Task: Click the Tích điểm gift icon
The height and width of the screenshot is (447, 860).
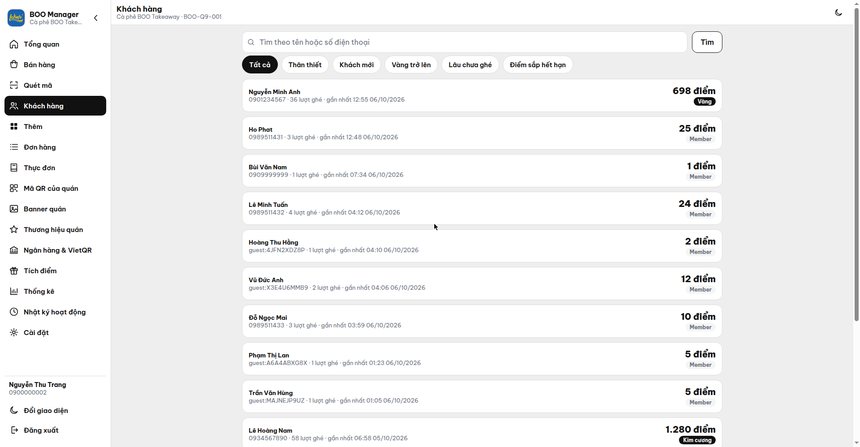Action: (x=14, y=270)
